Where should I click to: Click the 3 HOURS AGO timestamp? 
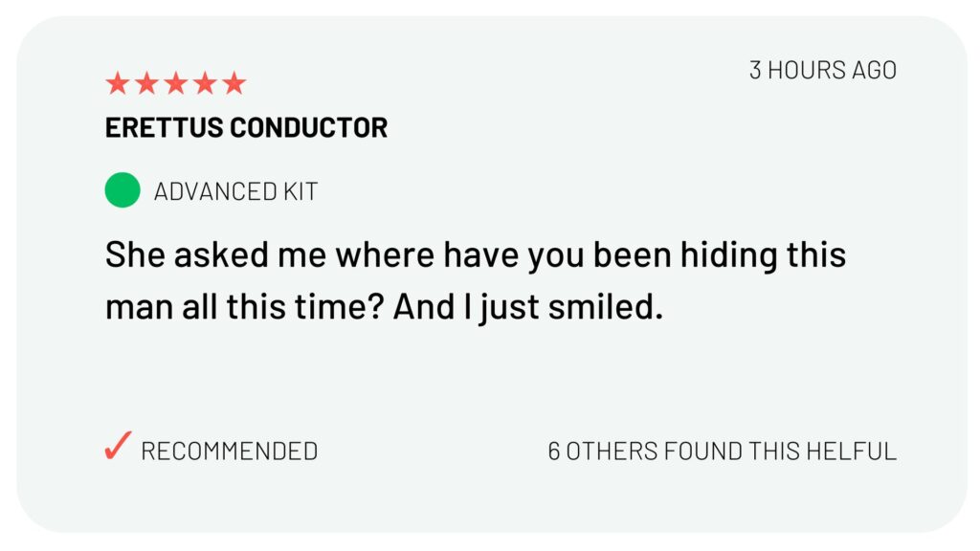pos(822,70)
